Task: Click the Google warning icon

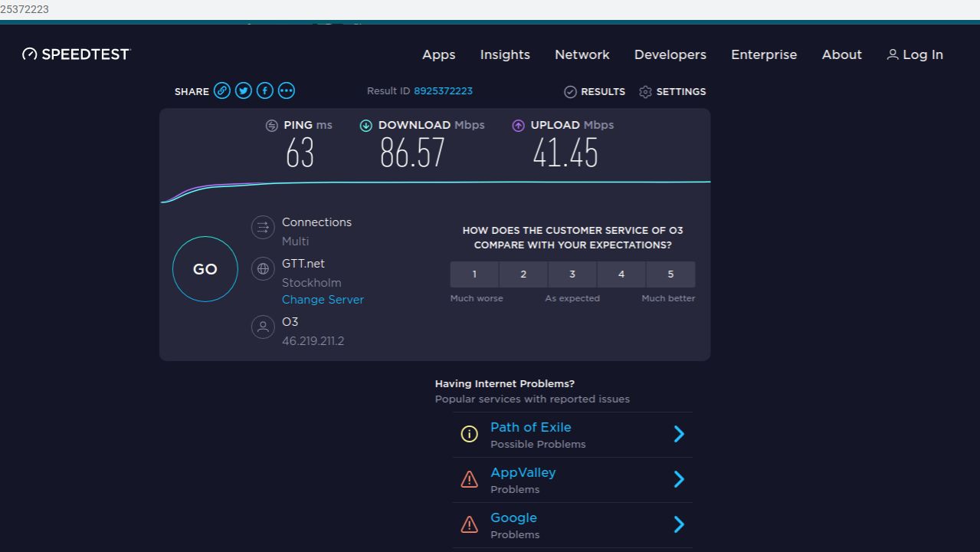Action: click(469, 525)
